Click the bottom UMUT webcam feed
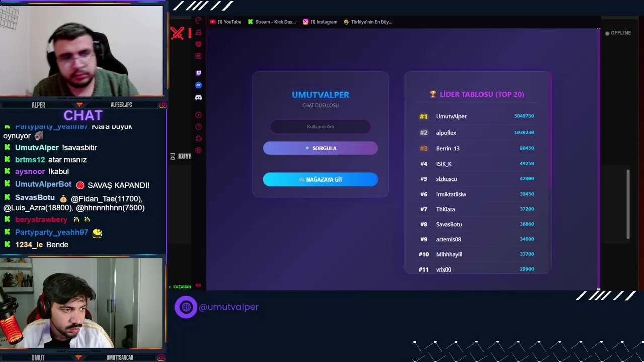Viewport: 644px width, 362px height. coord(82,304)
